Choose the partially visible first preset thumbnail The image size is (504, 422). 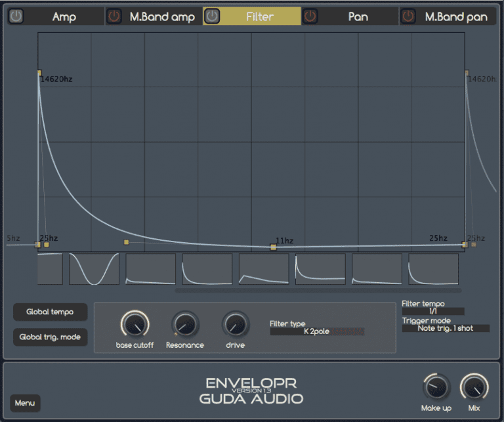tap(50, 269)
